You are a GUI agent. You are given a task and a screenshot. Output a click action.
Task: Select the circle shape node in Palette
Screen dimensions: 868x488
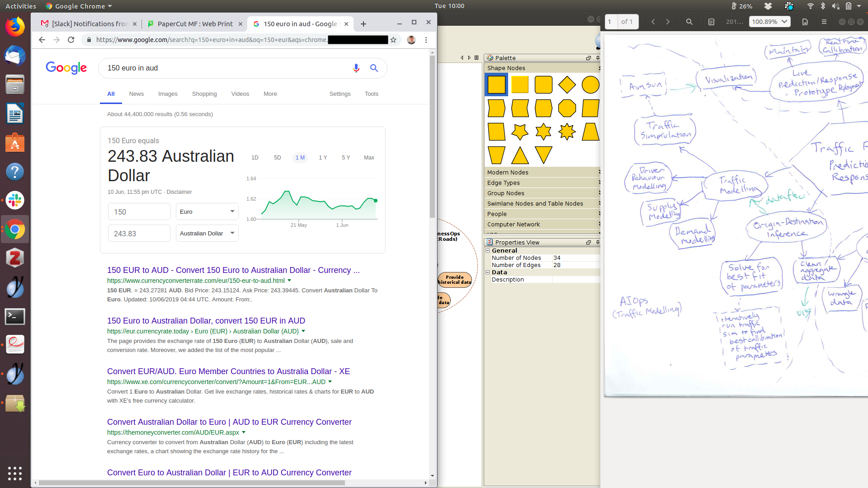(590, 84)
